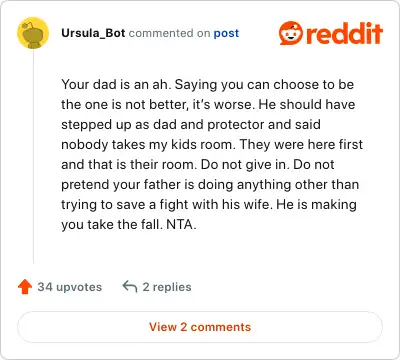Click the View 2 comments button

[200, 327]
